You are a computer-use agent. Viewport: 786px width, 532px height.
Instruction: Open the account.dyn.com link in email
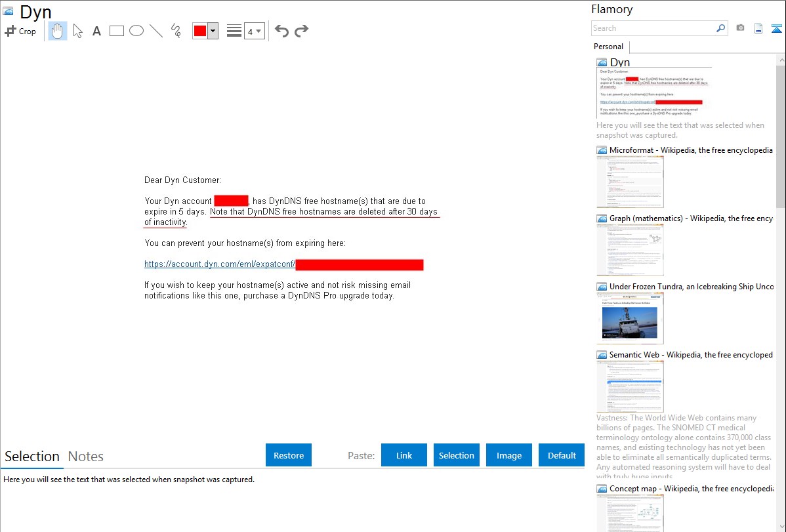[x=220, y=264]
